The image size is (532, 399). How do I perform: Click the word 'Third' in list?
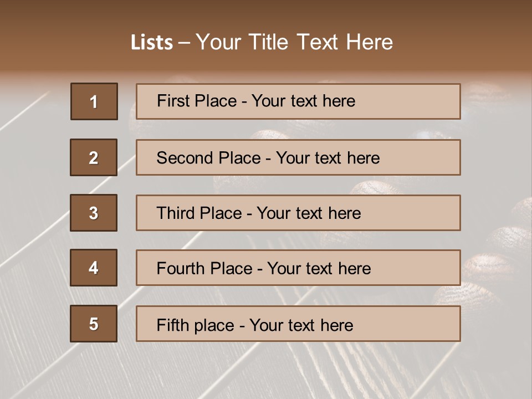(177, 213)
